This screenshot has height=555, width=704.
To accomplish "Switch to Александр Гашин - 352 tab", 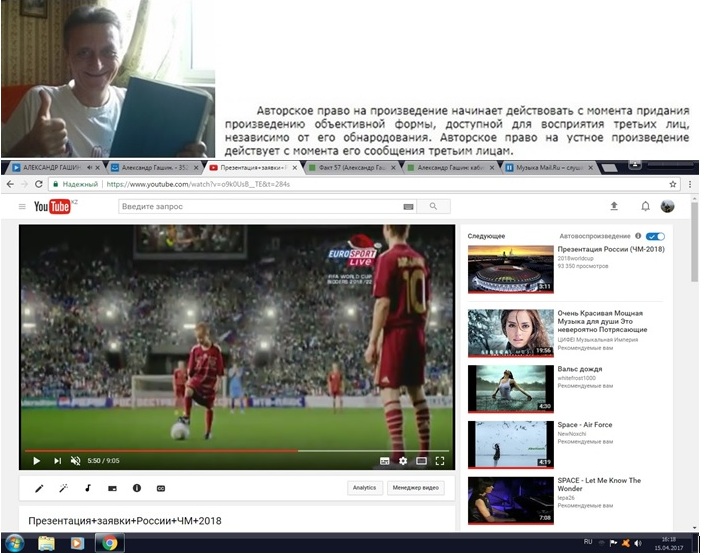I will [155, 167].
